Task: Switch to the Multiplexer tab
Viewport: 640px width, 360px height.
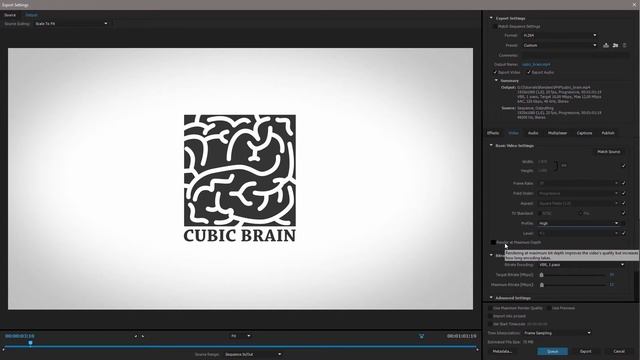Action: pos(558,133)
